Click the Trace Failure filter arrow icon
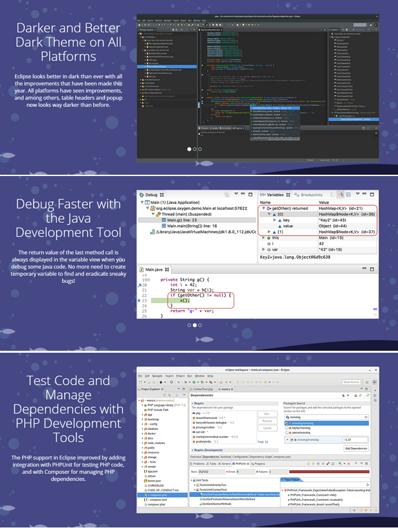398x532 pixels. click(367, 485)
